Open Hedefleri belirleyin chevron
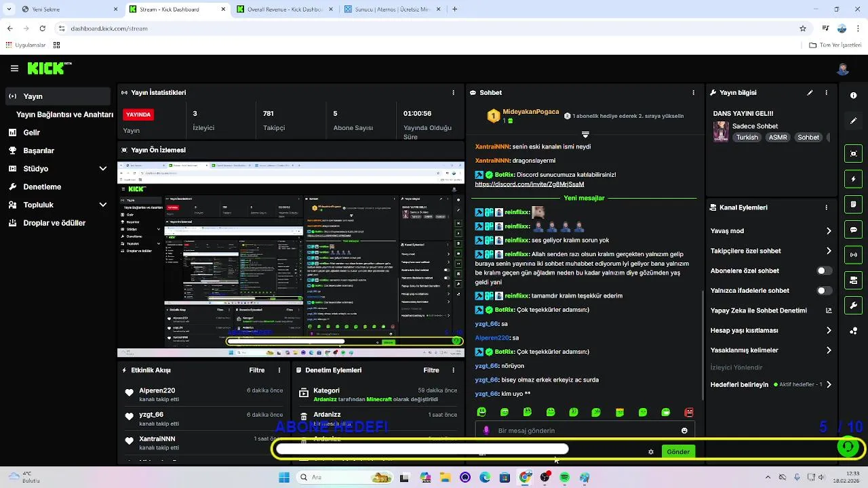This screenshot has height=488, width=868. tap(829, 384)
